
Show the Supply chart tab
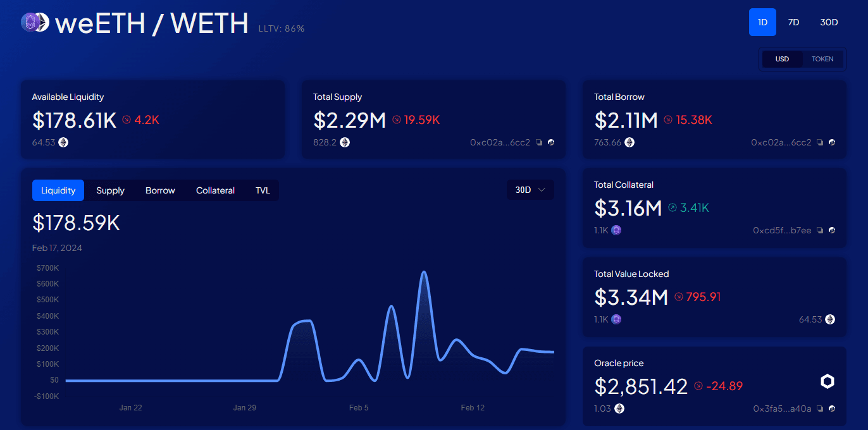tap(110, 190)
